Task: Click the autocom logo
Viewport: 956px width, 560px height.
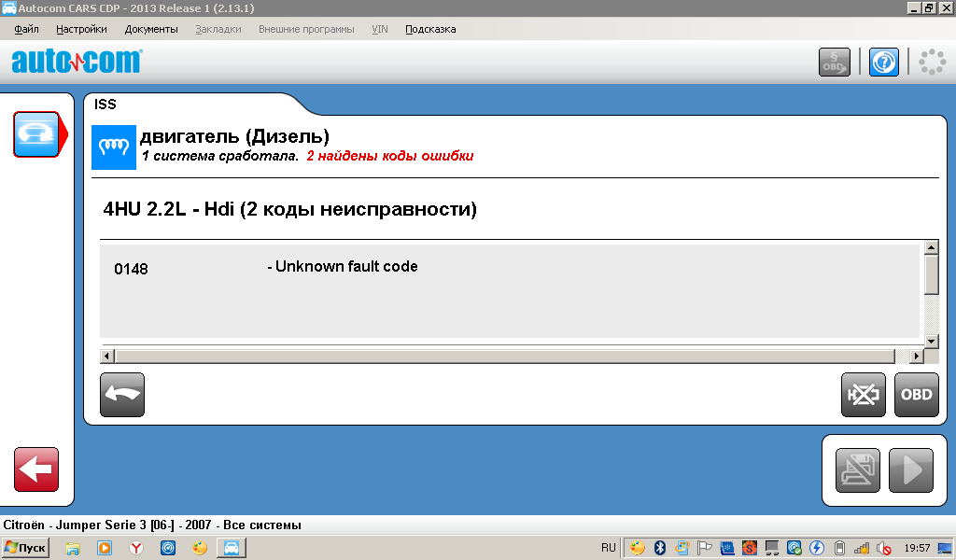Action: click(77, 61)
